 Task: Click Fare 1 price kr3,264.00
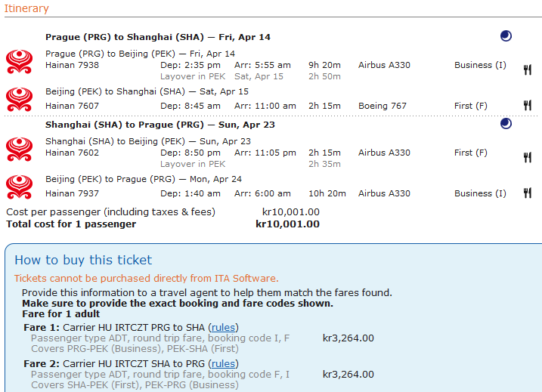click(348, 338)
